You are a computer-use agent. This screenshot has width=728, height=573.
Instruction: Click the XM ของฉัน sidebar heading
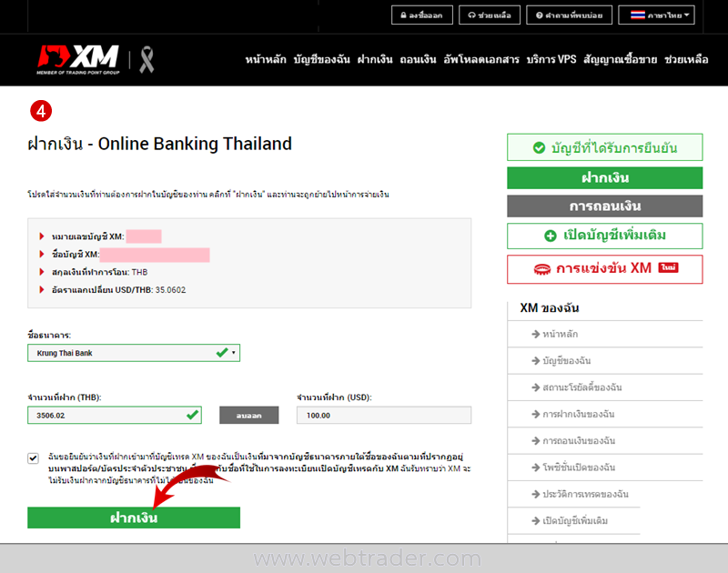[550, 308]
